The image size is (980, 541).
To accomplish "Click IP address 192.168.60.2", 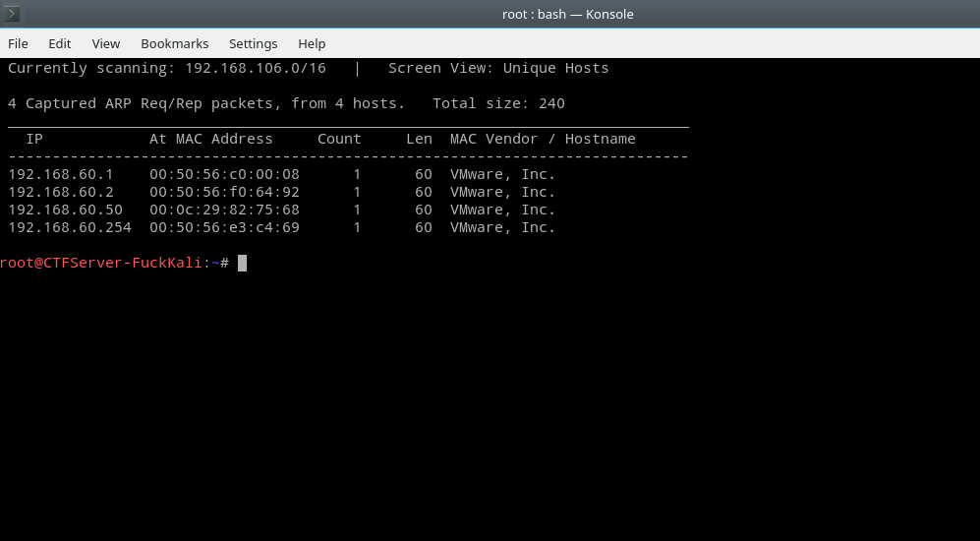I will (x=61, y=192).
